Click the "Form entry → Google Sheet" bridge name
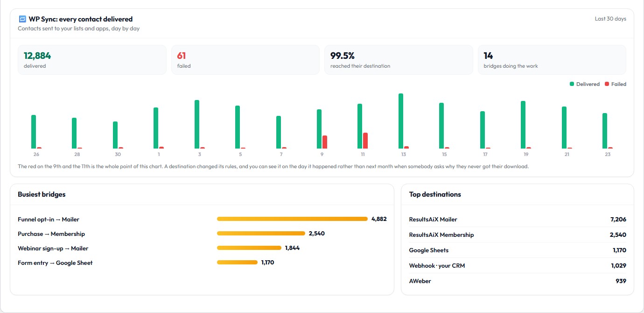 tap(55, 263)
